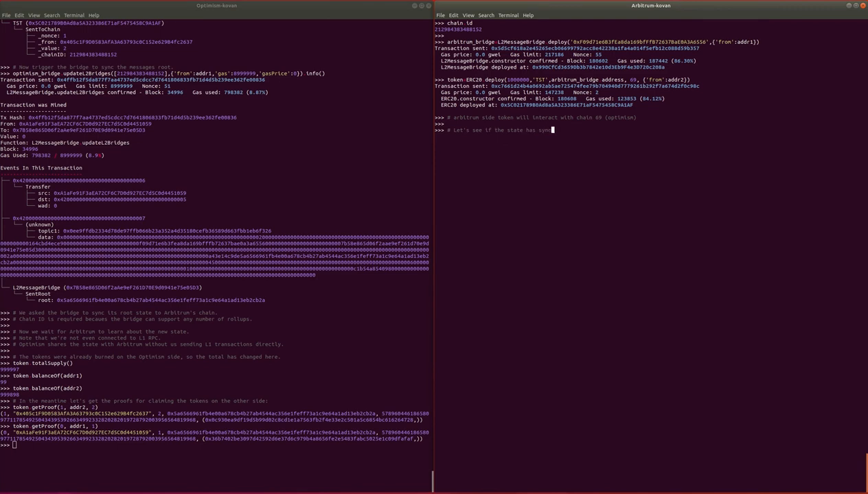Click the "SentToChain" event name
The width and height of the screenshot is (868, 494).
pos(43,30)
